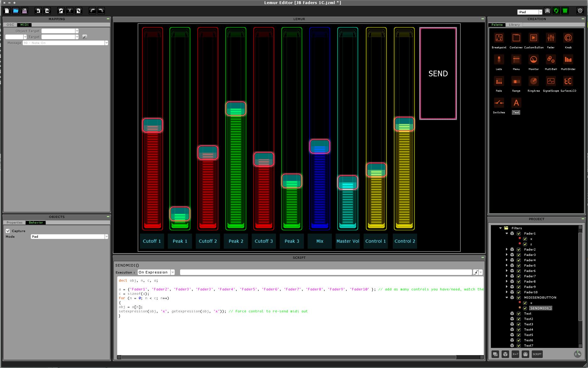Viewport: 588px width, 368px height.
Task: Open the iPad device dropdown
Action: pyautogui.click(x=530, y=12)
